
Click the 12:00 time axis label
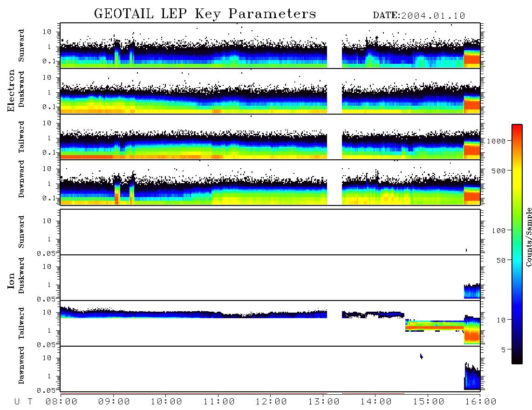point(271,402)
